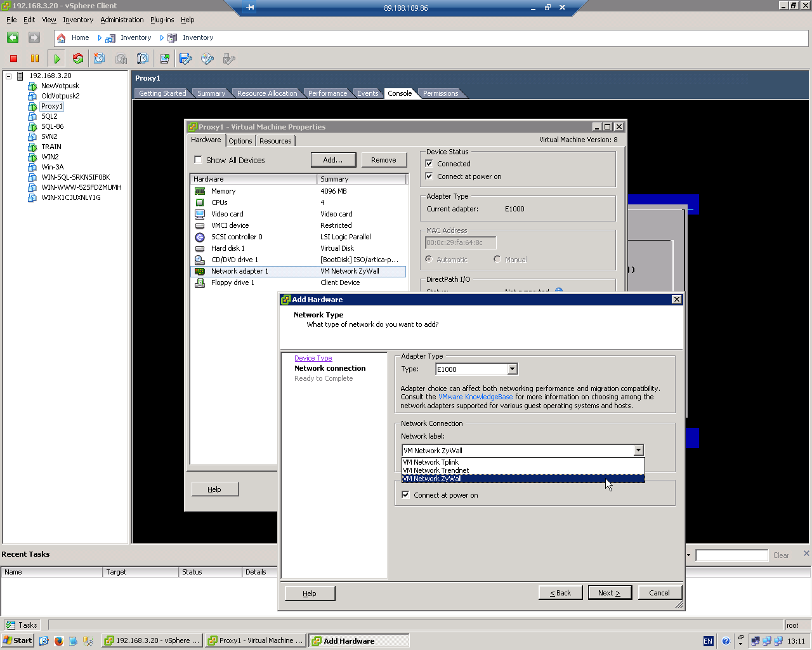Click the SCSI controller 0 row icon

(x=200, y=237)
